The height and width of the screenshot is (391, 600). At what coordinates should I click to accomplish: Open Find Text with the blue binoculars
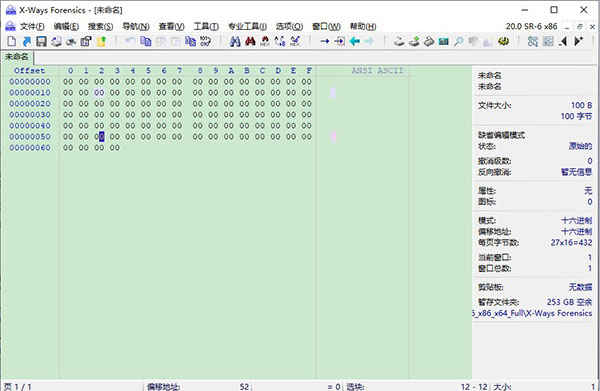click(x=235, y=41)
